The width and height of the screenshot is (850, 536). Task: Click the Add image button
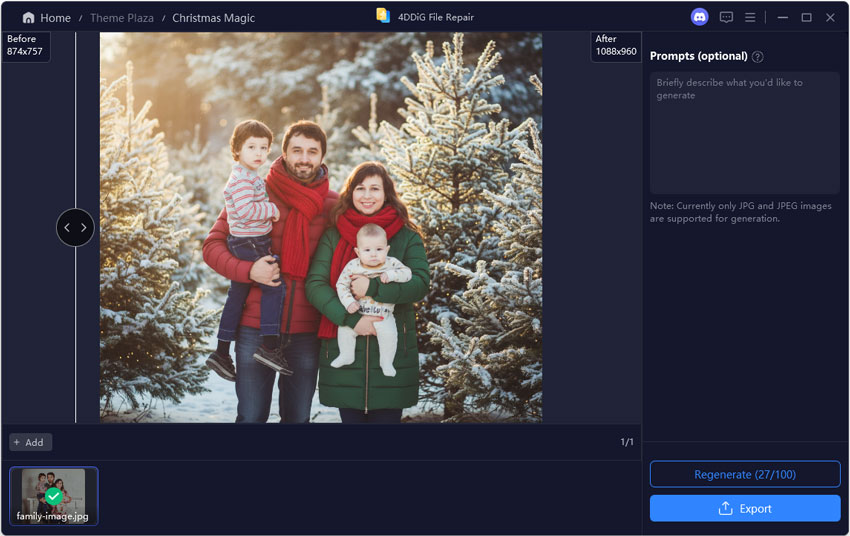coord(30,442)
